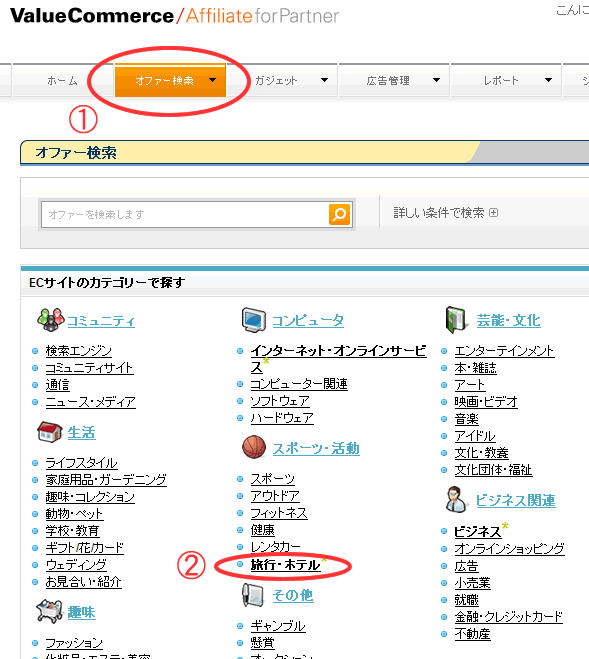Select the レポート tab label

[x=501, y=80]
